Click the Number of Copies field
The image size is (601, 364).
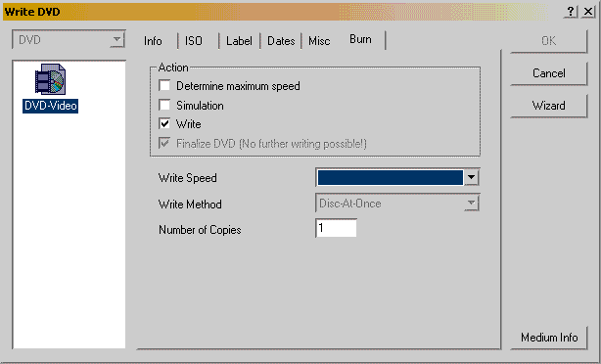336,228
